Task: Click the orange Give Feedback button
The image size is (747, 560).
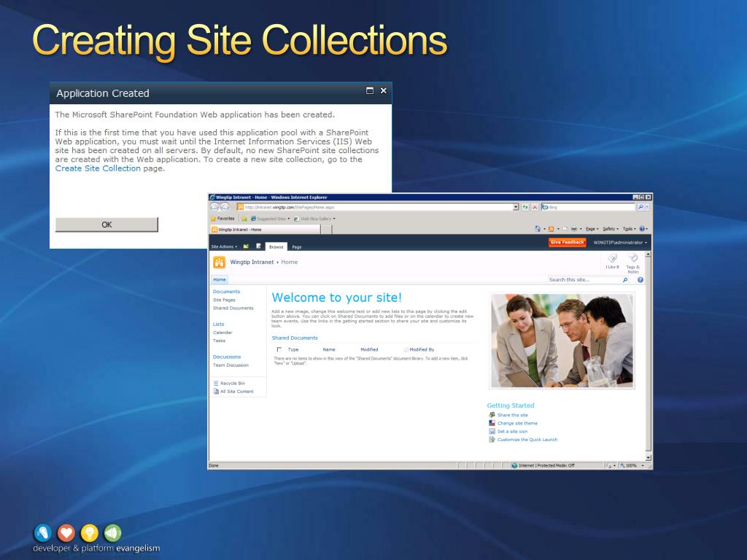Action: pos(567,242)
